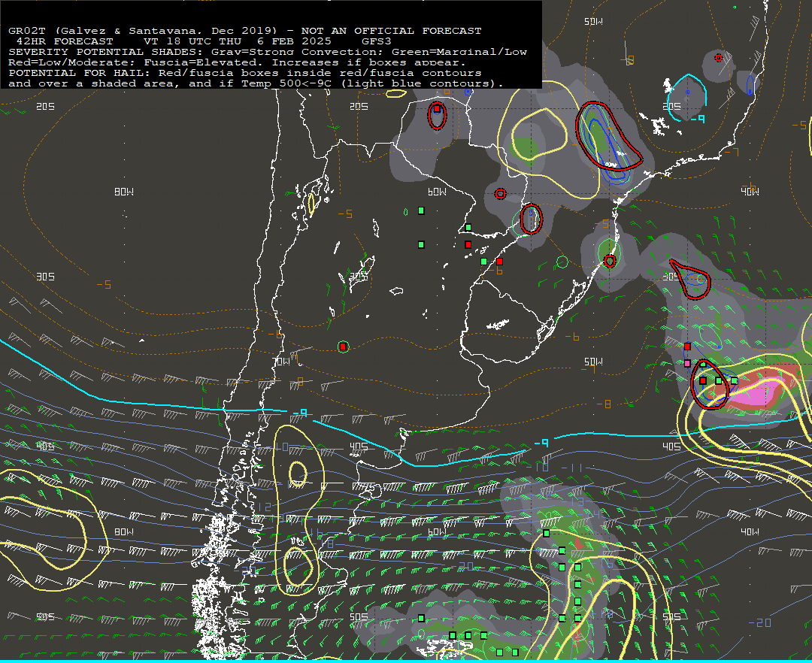This screenshot has height=663, width=812.
Task: Click the blue -11 temperature contour label
Action: click(571, 468)
